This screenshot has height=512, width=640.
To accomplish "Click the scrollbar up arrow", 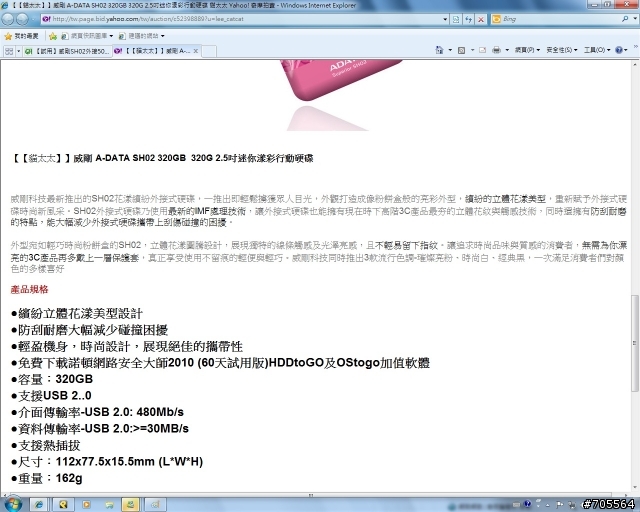I will coord(635,65).
